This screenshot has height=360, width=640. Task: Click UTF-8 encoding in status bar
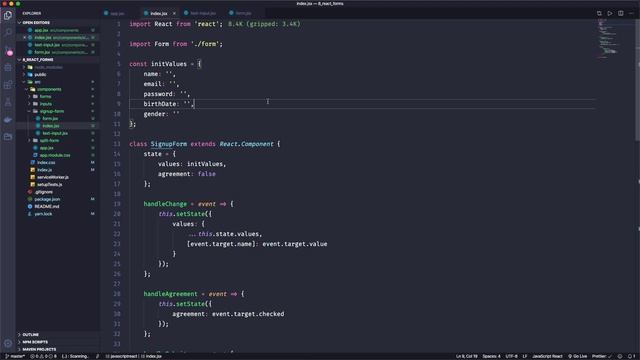(x=511, y=356)
